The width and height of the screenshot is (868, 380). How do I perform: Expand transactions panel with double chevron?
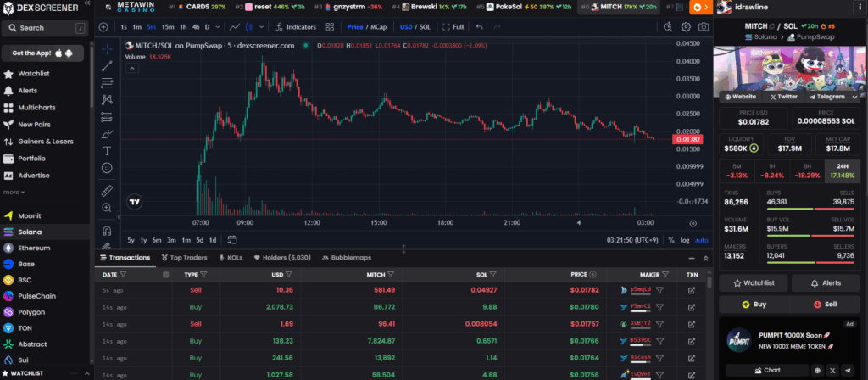pos(706,258)
